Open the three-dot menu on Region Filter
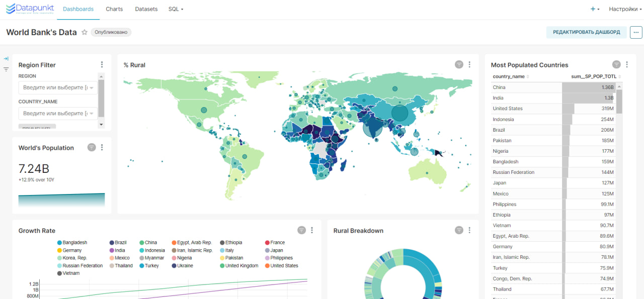Screen dimensions: 644x299 point(102,65)
